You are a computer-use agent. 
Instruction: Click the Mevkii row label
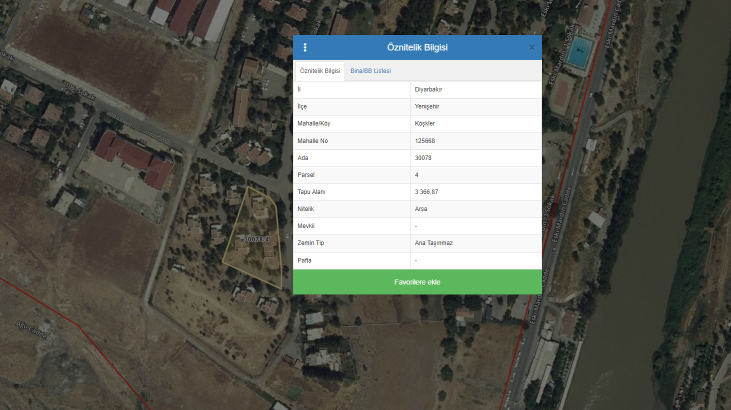click(x=305, y=226)
